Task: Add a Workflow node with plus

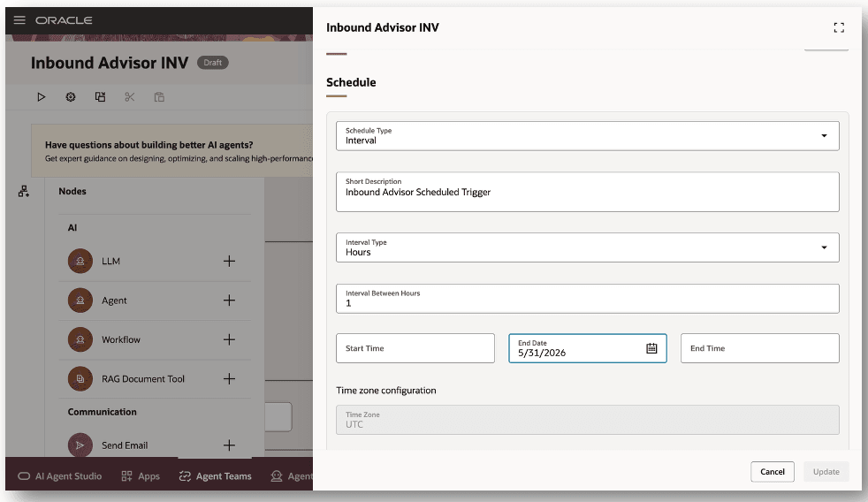Action: (229, 339)
